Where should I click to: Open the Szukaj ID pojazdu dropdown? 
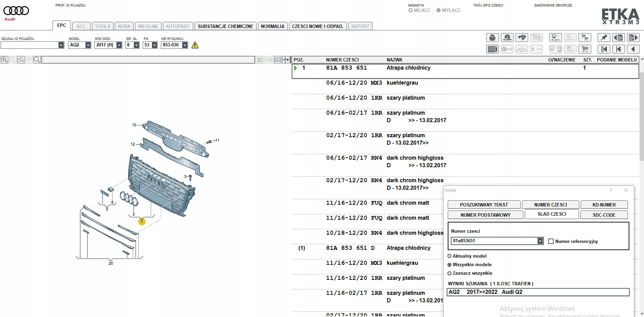(x=61, y=45)
